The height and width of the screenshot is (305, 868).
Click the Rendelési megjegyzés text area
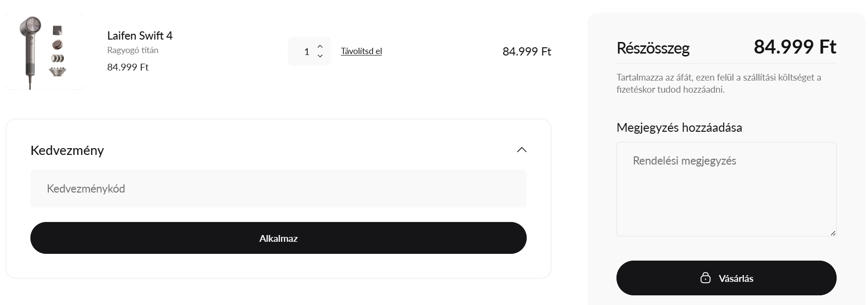pos(726,189)
